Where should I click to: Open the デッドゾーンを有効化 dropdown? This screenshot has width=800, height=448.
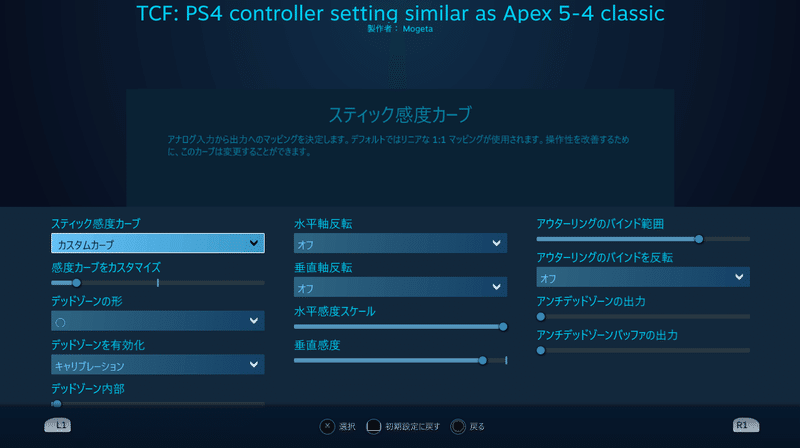coord(157,365)
